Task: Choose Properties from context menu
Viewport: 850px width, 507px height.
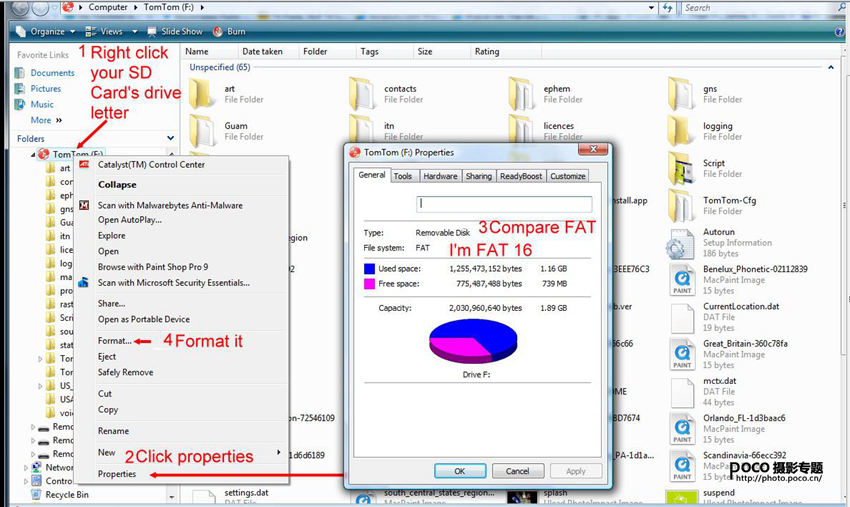Action: [117, 473]
